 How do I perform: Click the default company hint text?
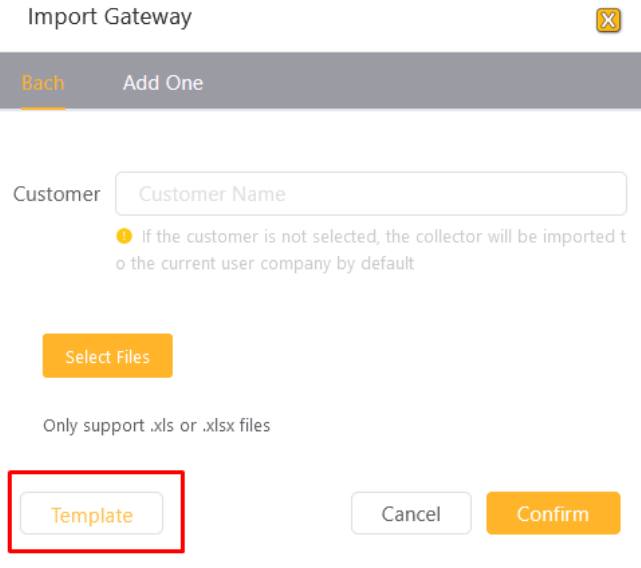pos(371,250)
